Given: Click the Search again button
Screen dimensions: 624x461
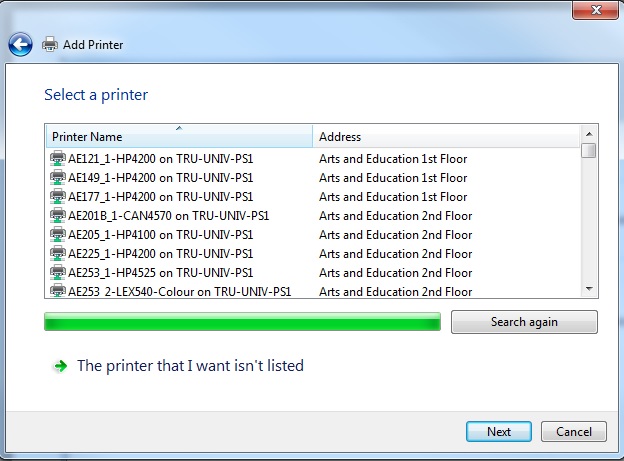Looking at the screenshot, I should [524, 322].
